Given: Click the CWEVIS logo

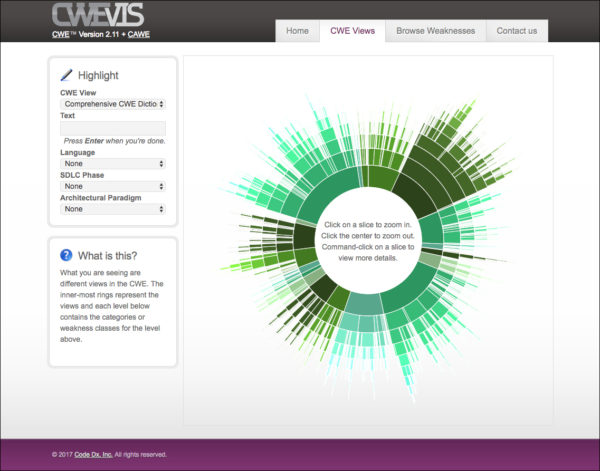Looking at the screenshot, I should [x=98, y=15].
